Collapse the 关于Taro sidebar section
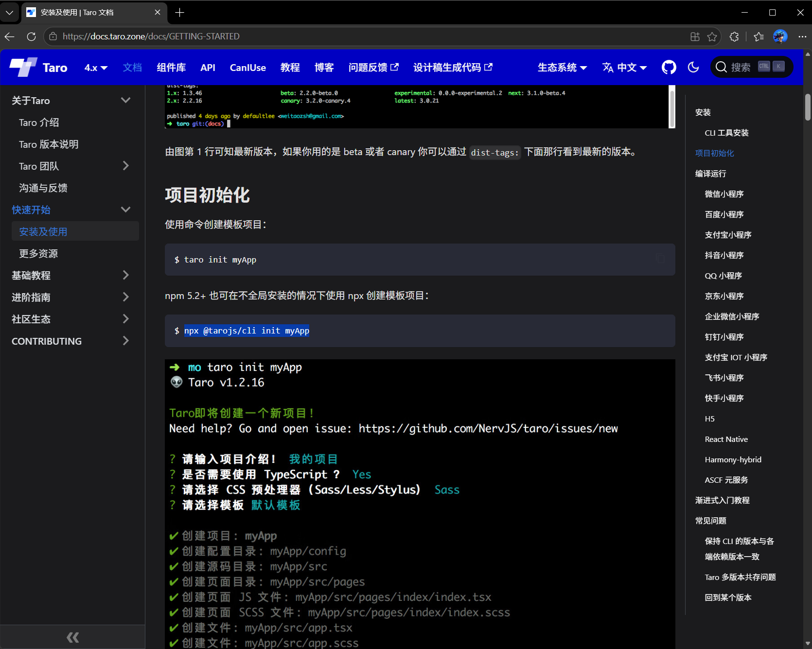 point(125,100)
